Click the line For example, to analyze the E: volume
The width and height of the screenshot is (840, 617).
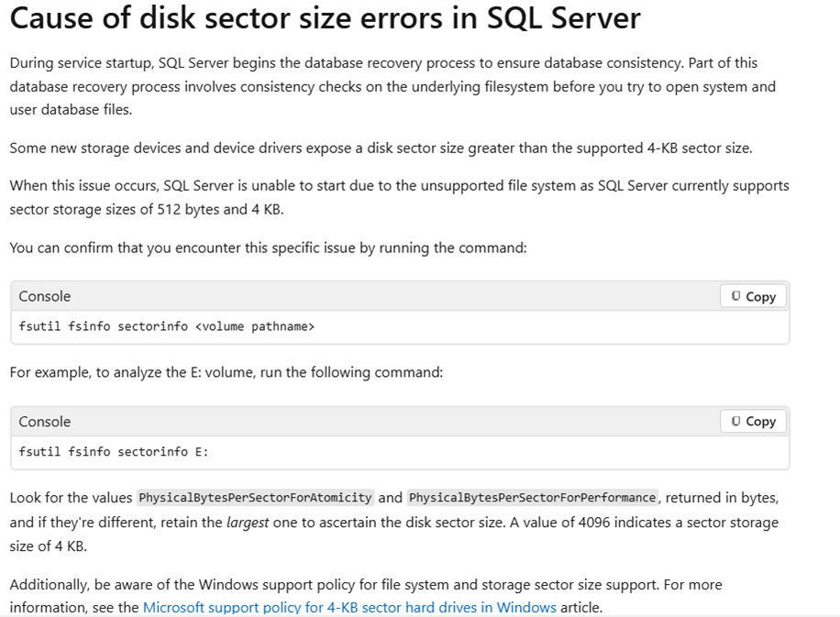pyautogui.click(x=226, y=372)
